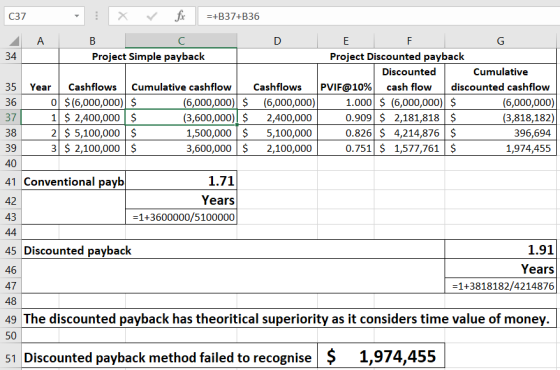Click cell B37 showing $ 2,400,000

pos(92,118)
